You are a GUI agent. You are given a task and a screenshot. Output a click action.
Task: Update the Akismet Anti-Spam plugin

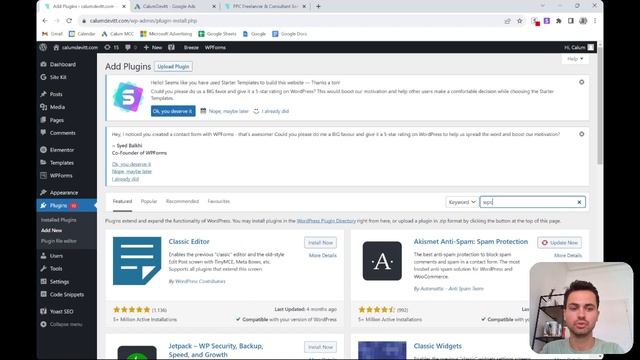click(560, 242)
